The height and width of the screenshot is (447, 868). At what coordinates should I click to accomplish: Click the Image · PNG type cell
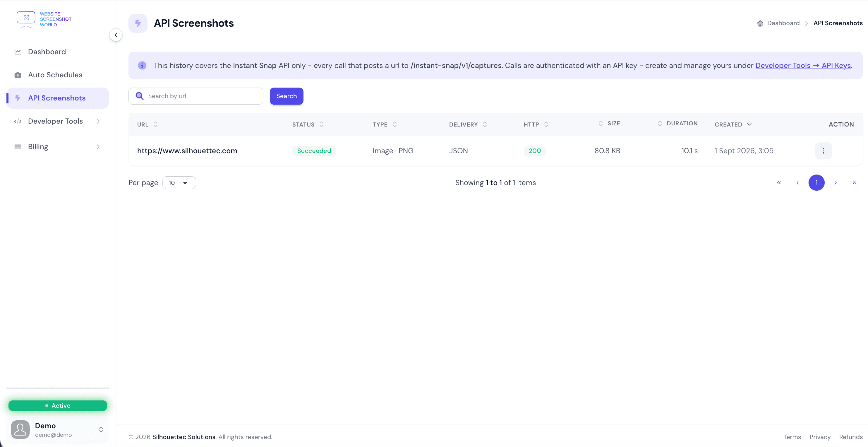(393, 151)
